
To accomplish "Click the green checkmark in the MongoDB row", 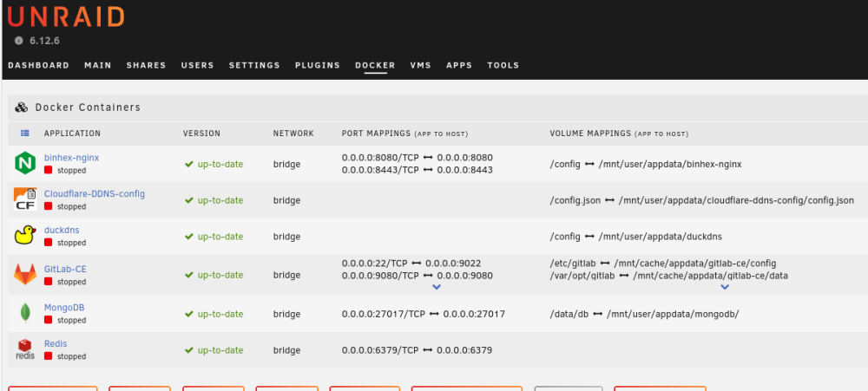I will click(x=188, y=314).
